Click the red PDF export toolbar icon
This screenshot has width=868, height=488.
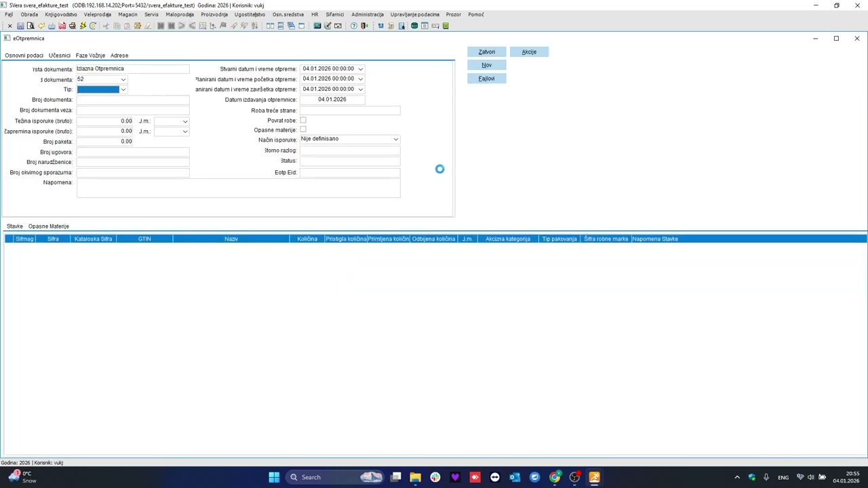[62, 26]
